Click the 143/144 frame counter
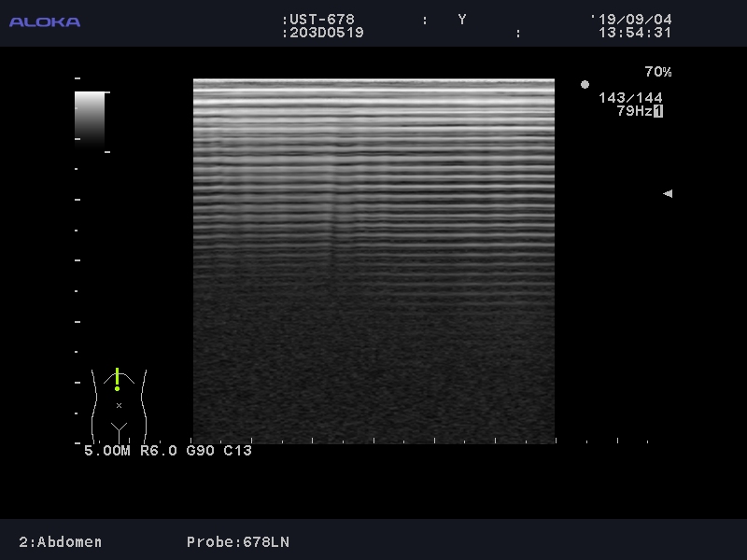This screenshot has height=560, width=747. pyautogui.click(x=630, y=98)
